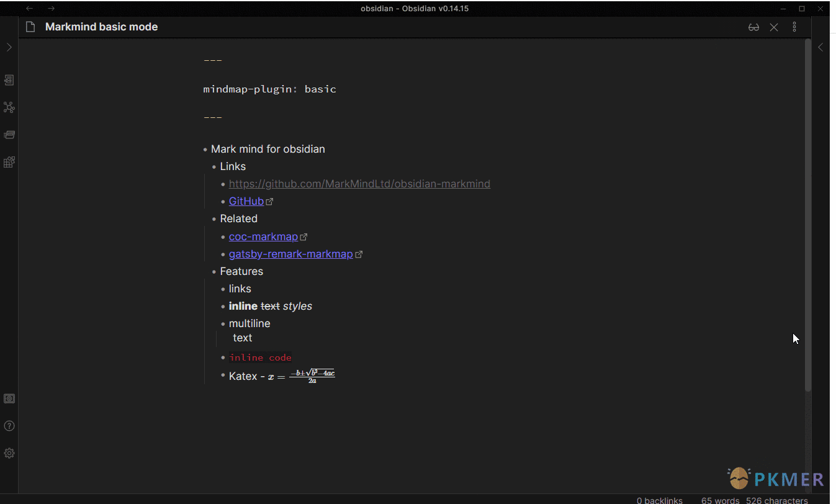Click the Links list item
Viewport: 836px width, 504px height.
click(x=233, y=166)
